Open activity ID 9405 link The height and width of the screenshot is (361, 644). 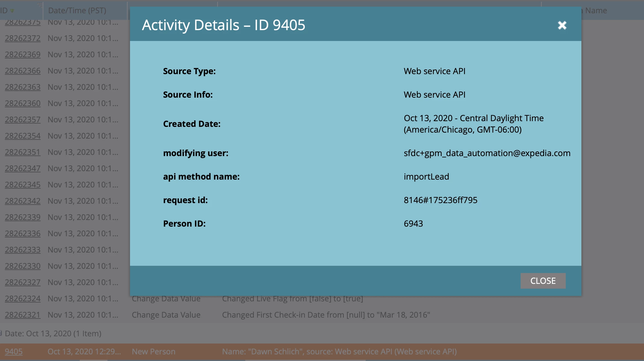[x=14, y=351]
